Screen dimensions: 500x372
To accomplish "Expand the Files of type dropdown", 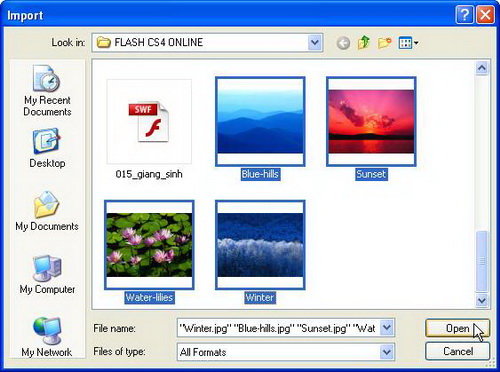I will click(387, 352).
